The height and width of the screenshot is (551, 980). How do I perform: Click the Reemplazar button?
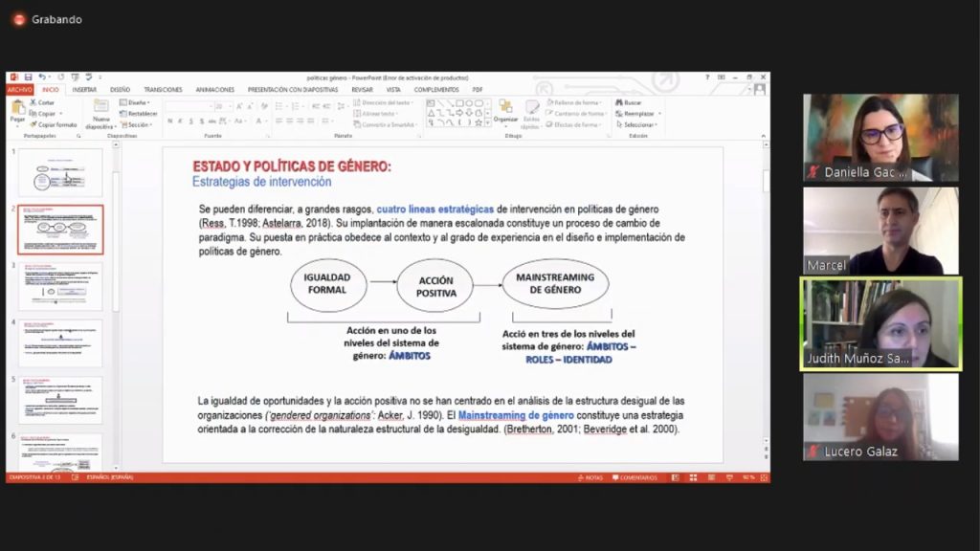(x=637, y=114)
